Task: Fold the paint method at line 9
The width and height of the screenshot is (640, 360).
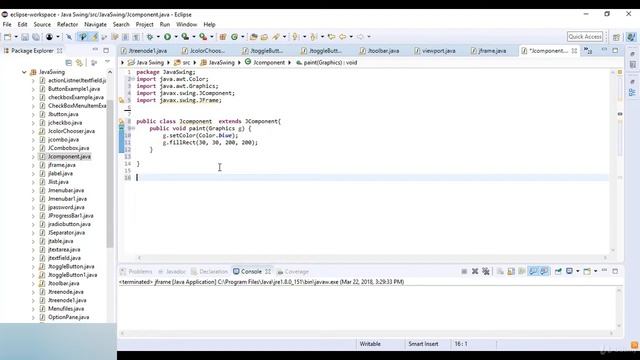Action: pos(133,128)
